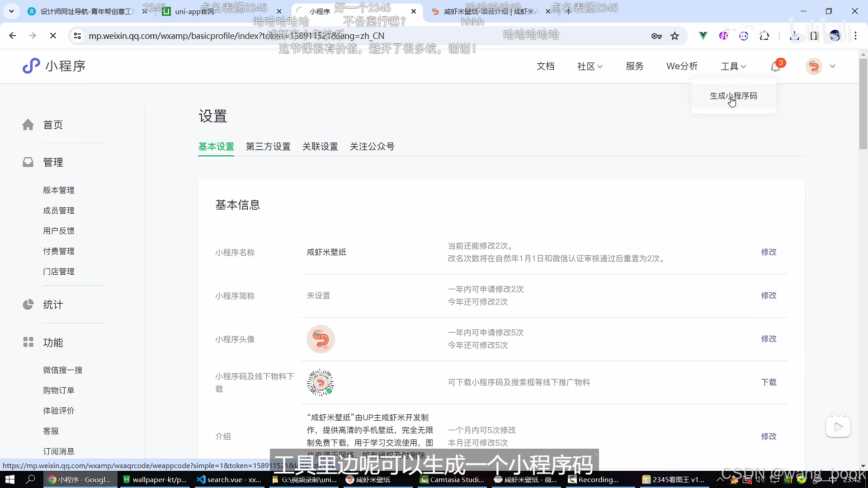
Task: Click the 首页 home icon
Action: pos(28,125)
